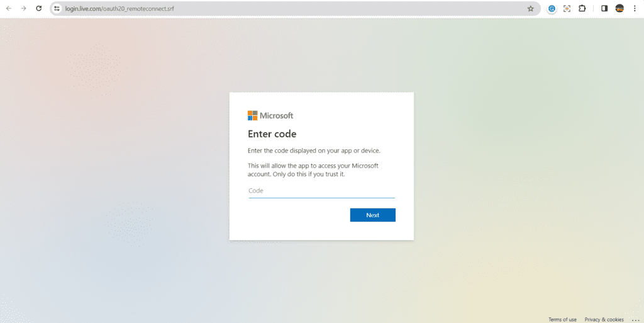Click the 'Enter code' heading text

tap(272, 134)
